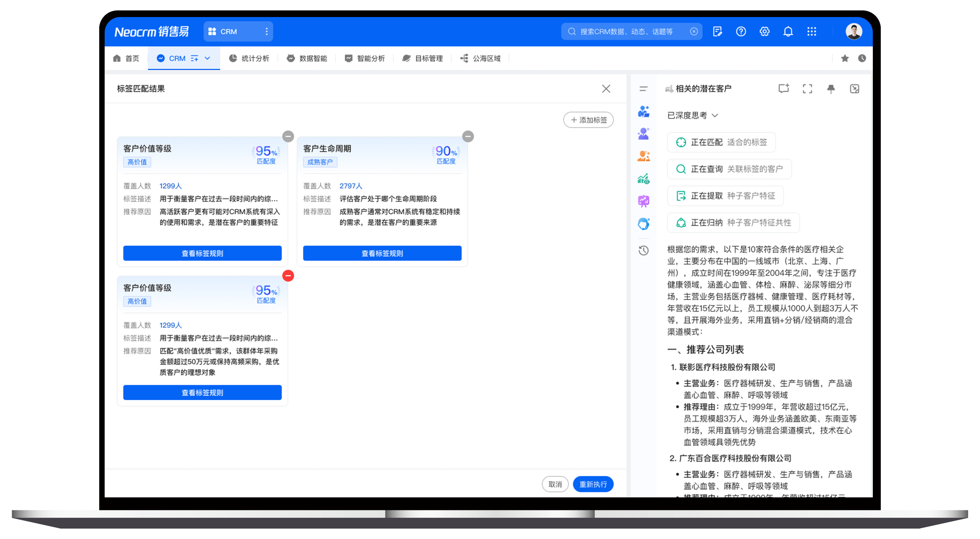Click the 2797人 coverage link
Screen dimensions: 980x539
(x=351, y=186)
